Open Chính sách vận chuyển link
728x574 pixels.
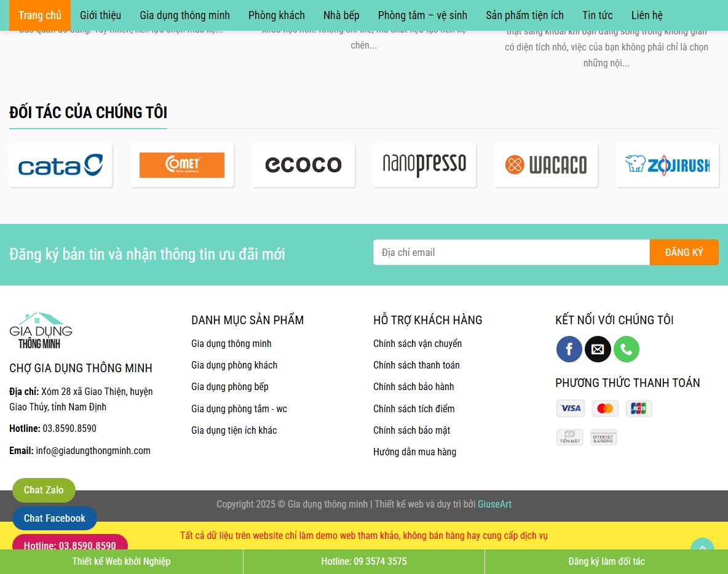(x=417, y=344)
